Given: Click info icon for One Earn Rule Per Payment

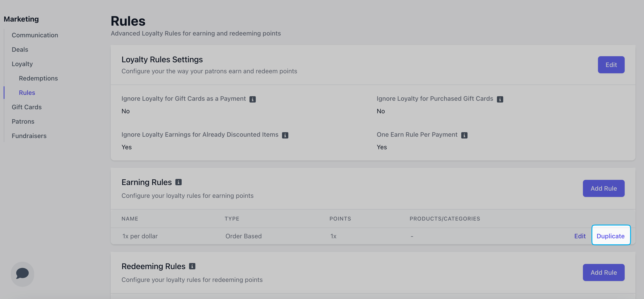Looking at the screenshot, I should 464,135.
